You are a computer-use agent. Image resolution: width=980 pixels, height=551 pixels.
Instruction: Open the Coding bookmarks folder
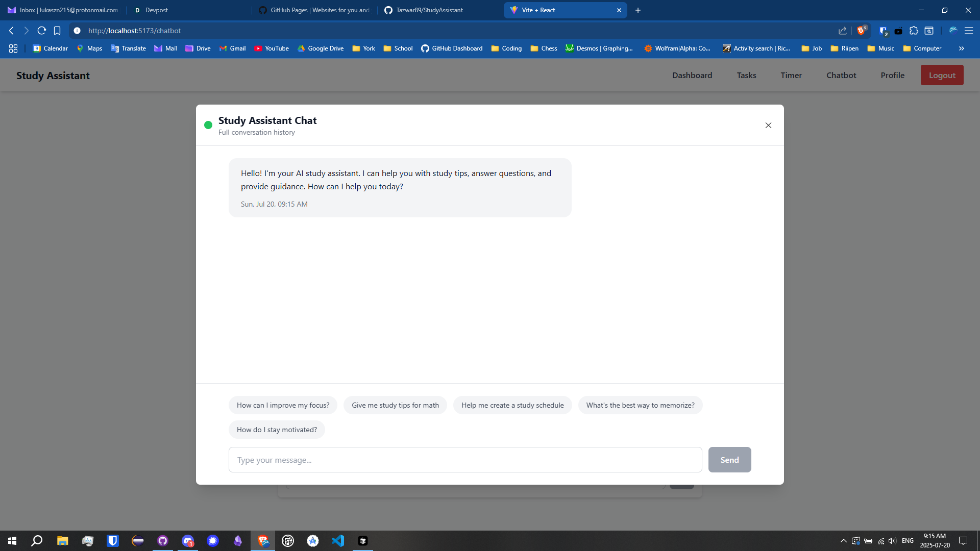[506, 48]
